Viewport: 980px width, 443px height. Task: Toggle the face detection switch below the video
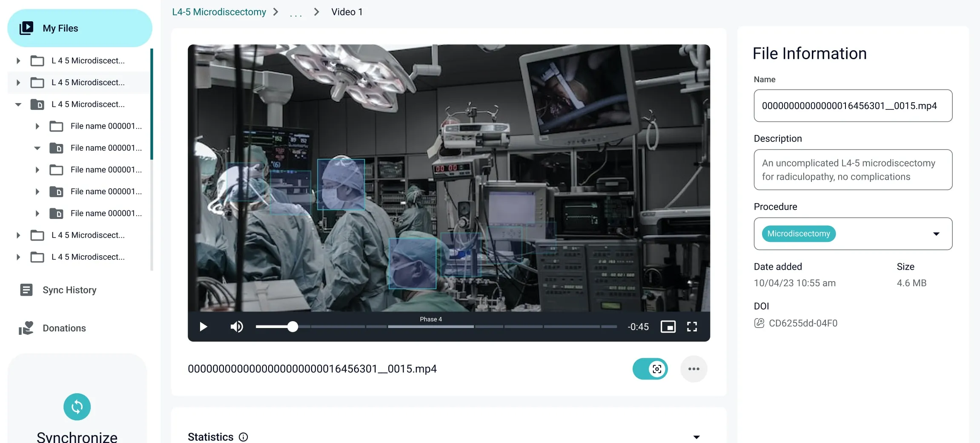[x=650, y=369]
